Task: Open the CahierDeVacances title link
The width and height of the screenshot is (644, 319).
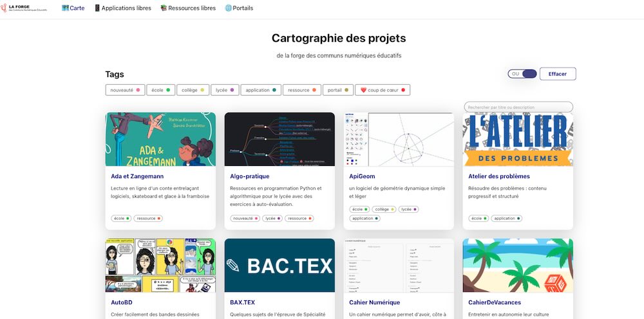Action: click(495, 302)
